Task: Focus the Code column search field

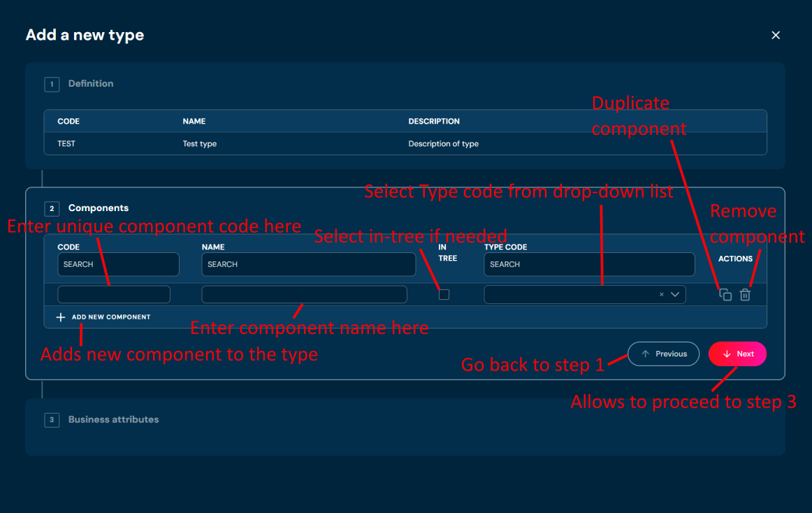Action: pyautogui.click(x=118, y=264)
